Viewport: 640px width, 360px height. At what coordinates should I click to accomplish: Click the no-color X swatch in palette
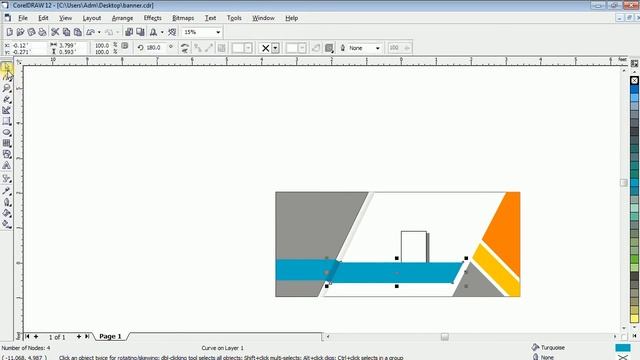(x=634, y=80)
